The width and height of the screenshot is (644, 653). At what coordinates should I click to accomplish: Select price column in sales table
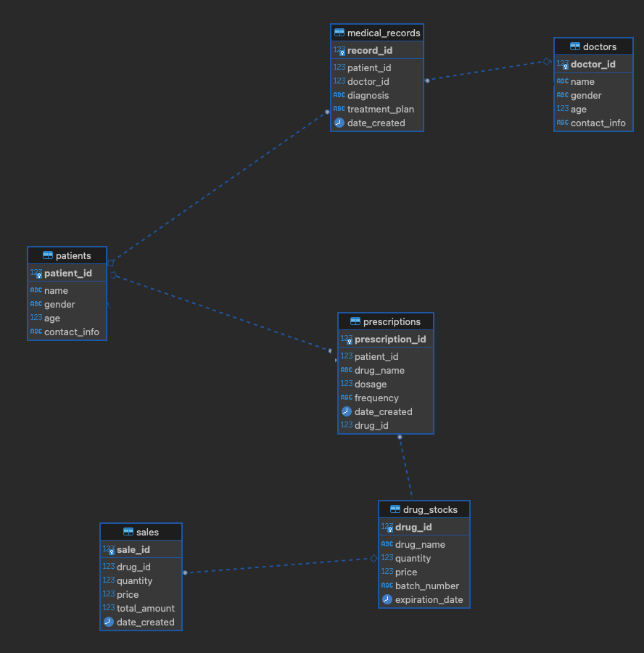[x=141, y=594]
